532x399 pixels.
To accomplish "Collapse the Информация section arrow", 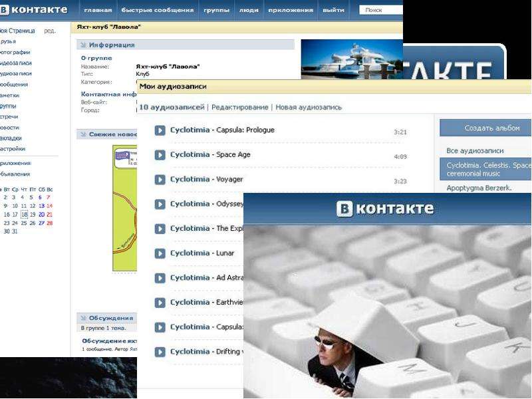I will [83, 45].
